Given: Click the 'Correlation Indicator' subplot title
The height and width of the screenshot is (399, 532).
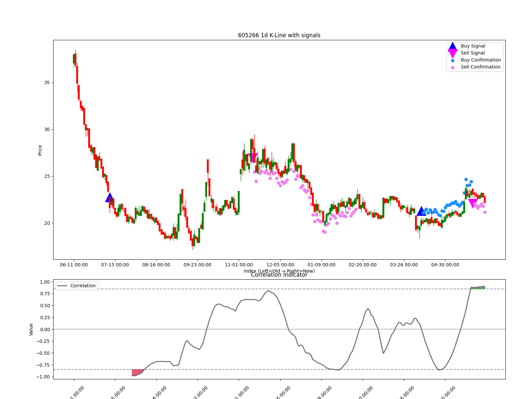Looking at the screenshot, I should pos(279,275).
